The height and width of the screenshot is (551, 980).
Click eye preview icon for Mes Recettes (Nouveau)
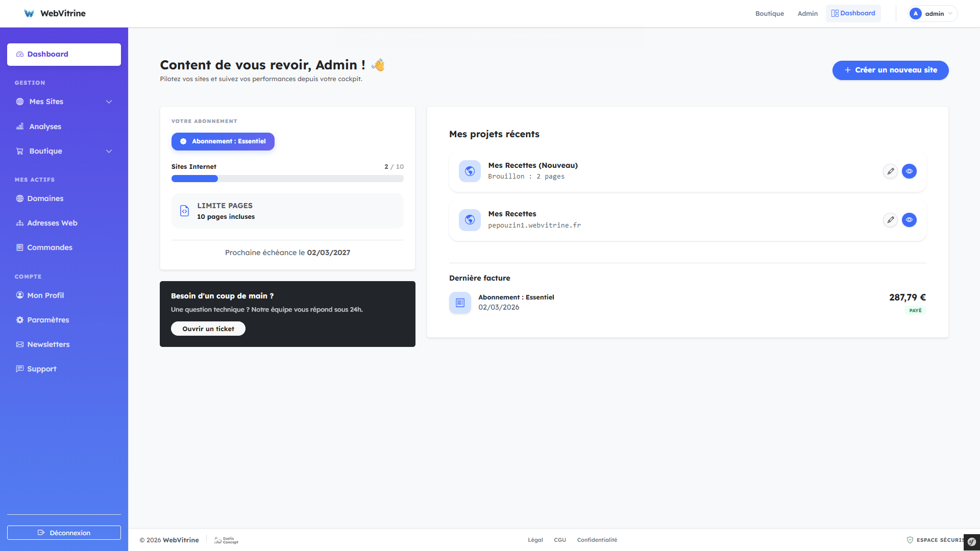[x=909, y=171]
